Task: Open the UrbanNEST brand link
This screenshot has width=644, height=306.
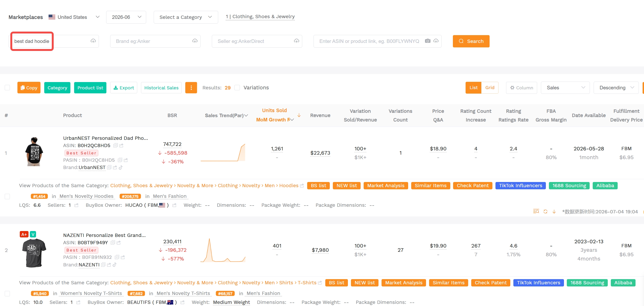Action: [92, 168]
